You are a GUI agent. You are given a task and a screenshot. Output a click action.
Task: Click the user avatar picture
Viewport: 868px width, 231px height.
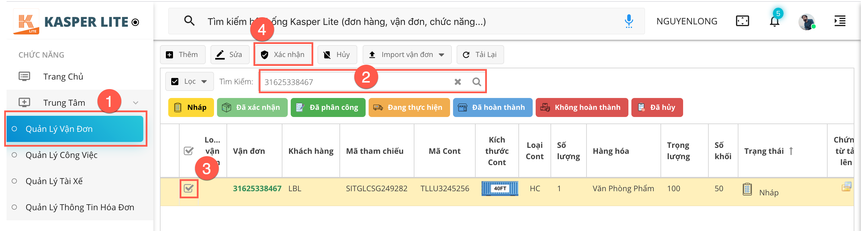pyautogui.click(x=807, y=22)
